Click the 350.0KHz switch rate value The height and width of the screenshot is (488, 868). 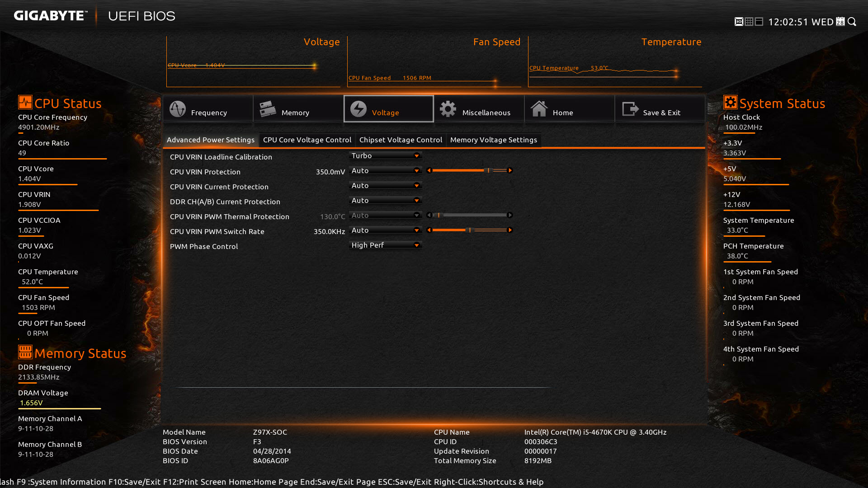click(x=329, y=231)
